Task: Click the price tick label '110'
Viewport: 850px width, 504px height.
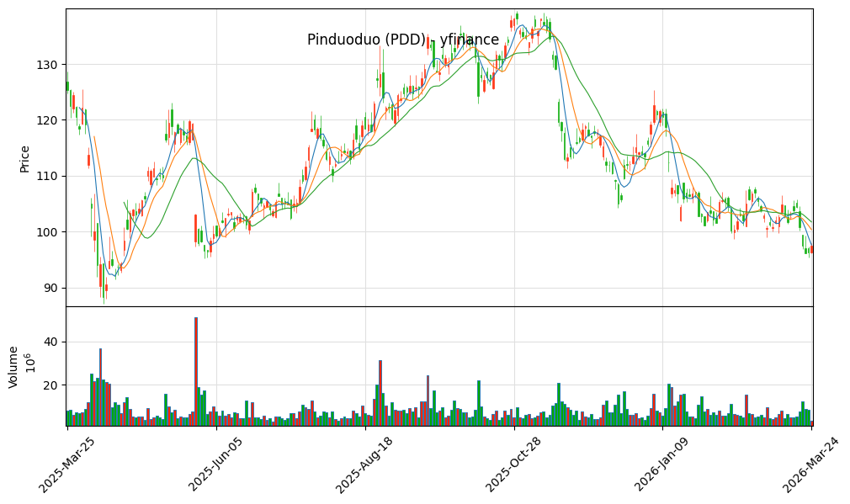Action: tap(46, 177)
